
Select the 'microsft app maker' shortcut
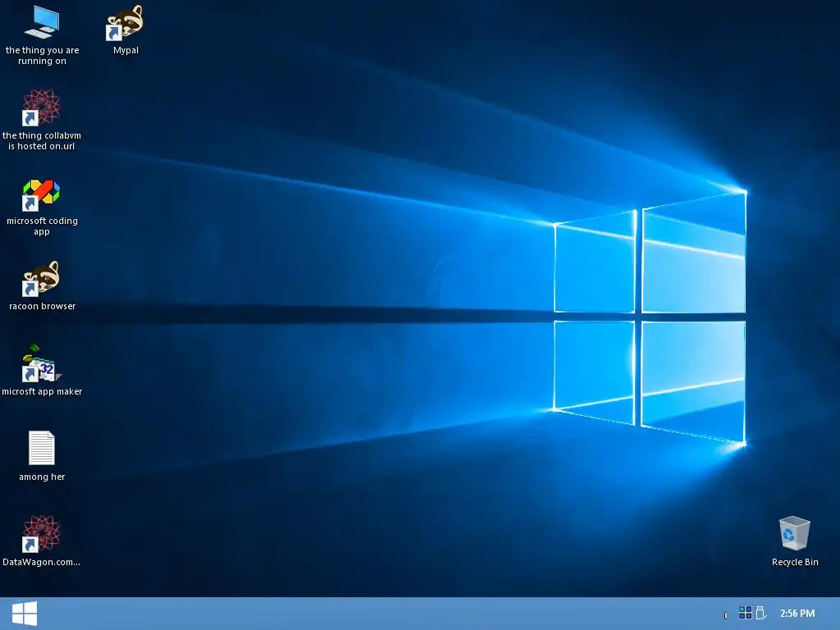tap(41, 370)
